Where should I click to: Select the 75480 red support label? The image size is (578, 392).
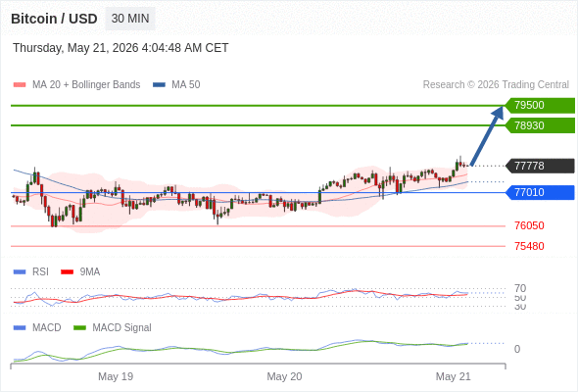pos(529,246)
